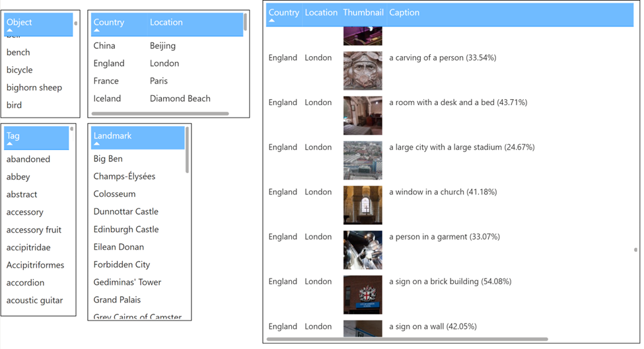Sort the Tag list by header
Viewport: 644px width, 349px height.
(x=36, y=137)
